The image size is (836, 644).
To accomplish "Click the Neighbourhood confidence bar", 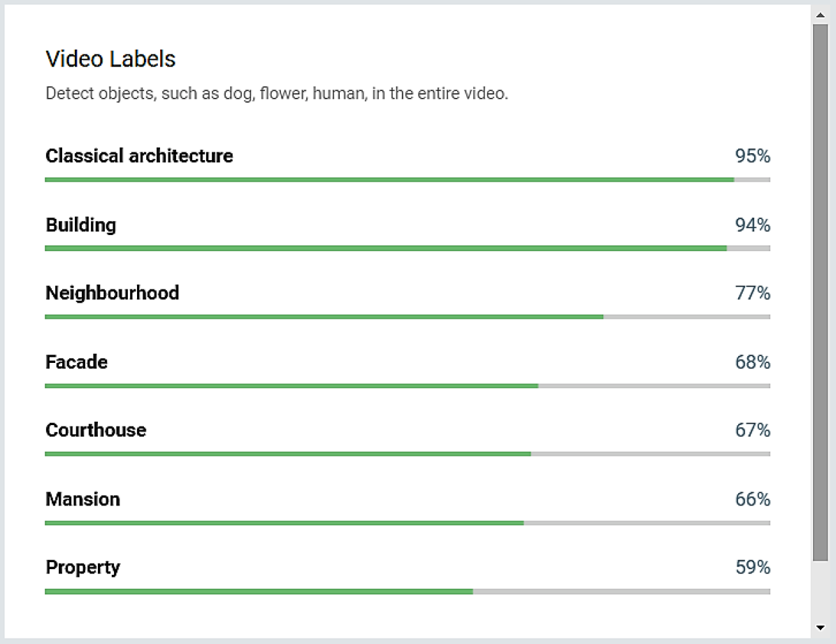I will pos(407,317).
